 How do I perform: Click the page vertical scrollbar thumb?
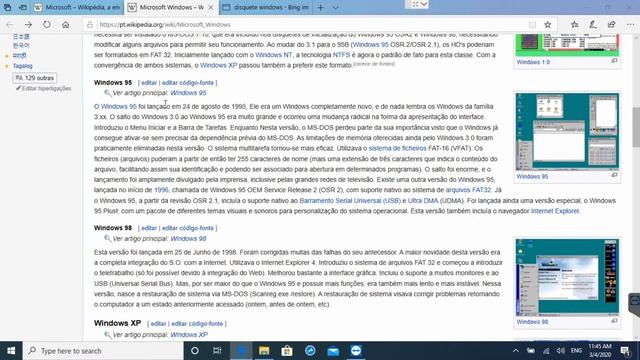(636, 127)
